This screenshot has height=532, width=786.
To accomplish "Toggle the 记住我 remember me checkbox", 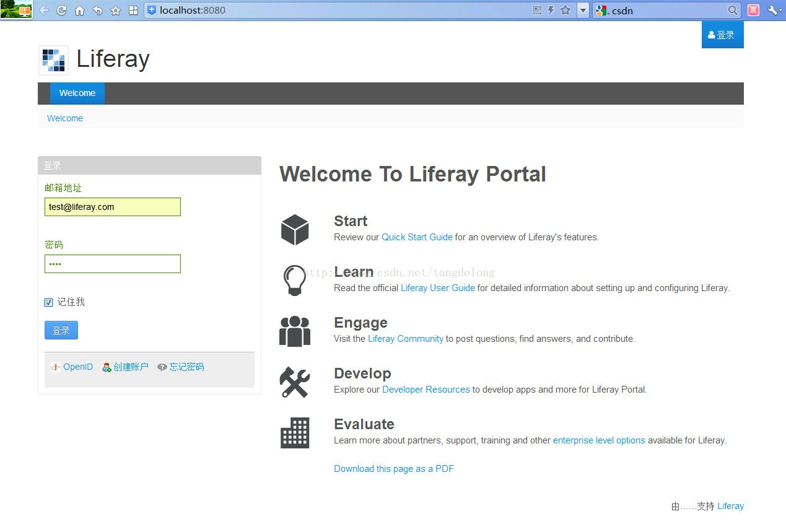I will coord(49,302).
